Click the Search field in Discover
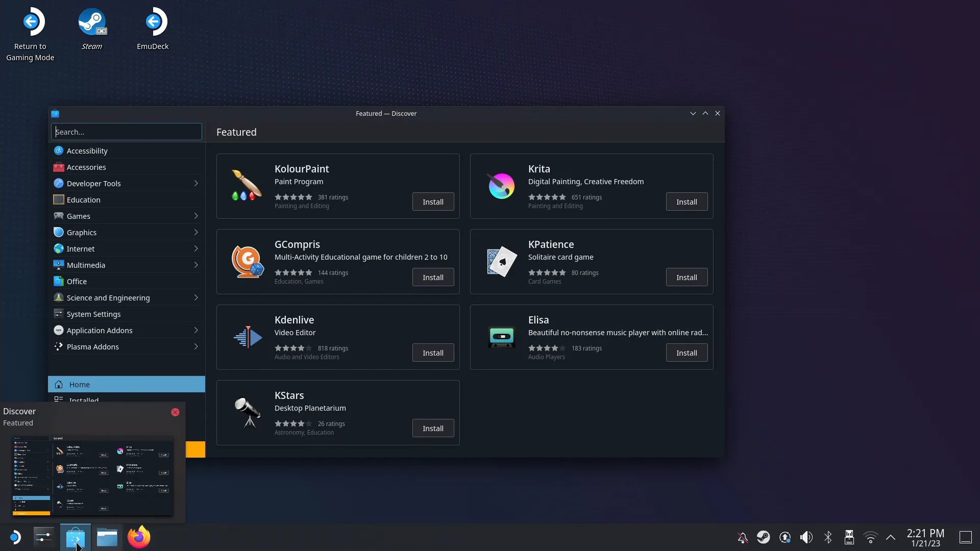The width and height of the screenshot is (980, 551). [x=127, y=132]
